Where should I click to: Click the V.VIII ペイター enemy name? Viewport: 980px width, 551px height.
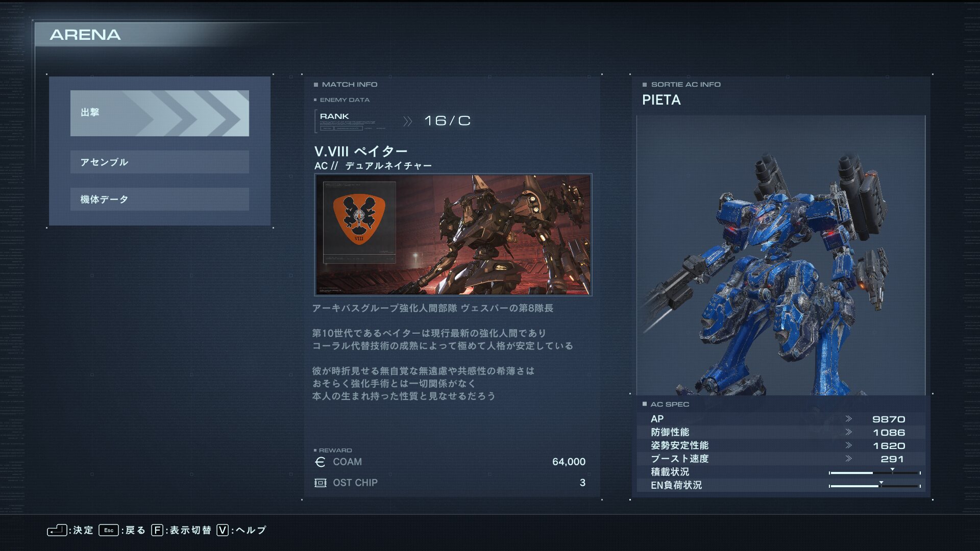tap(361, 152)
